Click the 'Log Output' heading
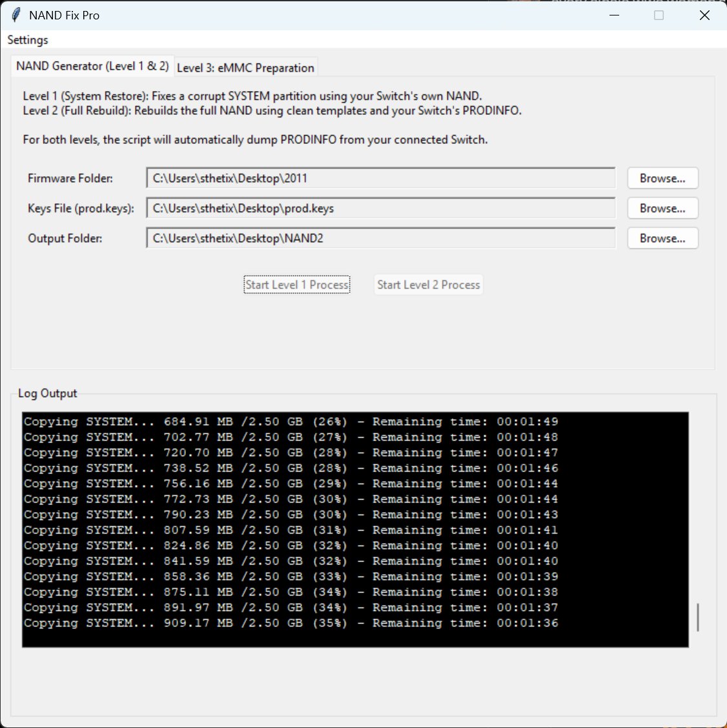Viewport: 727px width, 728px height. coord(47,393)
